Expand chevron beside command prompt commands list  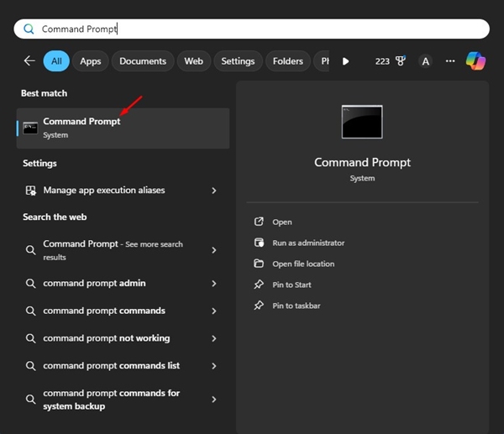(x=214, y=366)
